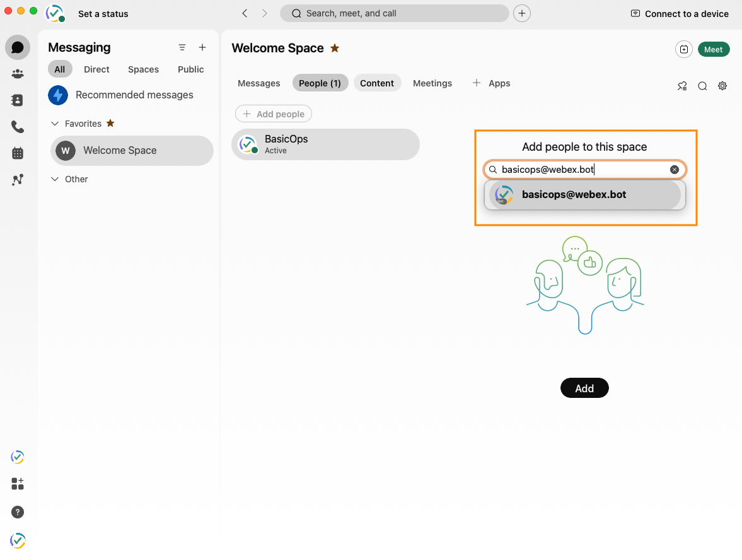The width and height of the screenshot is (742, 560).
Task: Open the filter menu in Messaging header
Action: click(x=182, y=47)
